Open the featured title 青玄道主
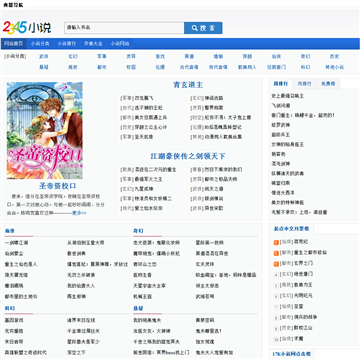 pyautogui.click(x=188, y=85)
